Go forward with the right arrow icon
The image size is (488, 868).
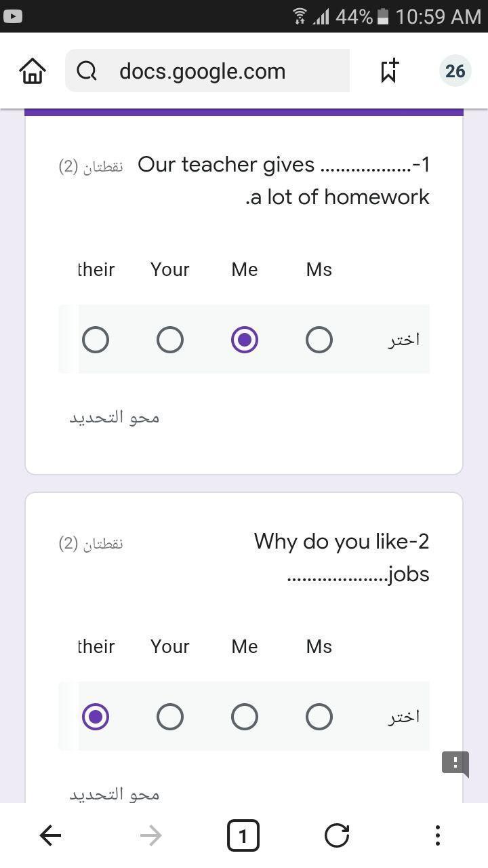150,835
